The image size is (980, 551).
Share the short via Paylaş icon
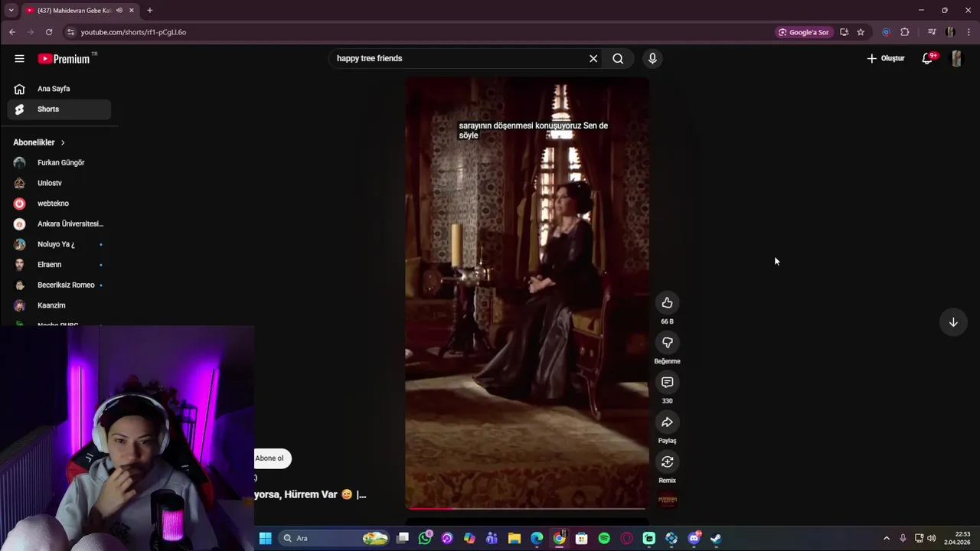point(667,422)
